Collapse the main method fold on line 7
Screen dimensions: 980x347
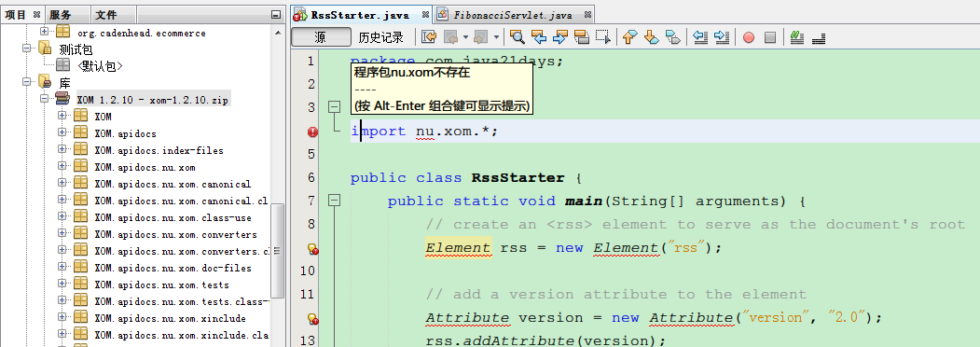(335, 200)
